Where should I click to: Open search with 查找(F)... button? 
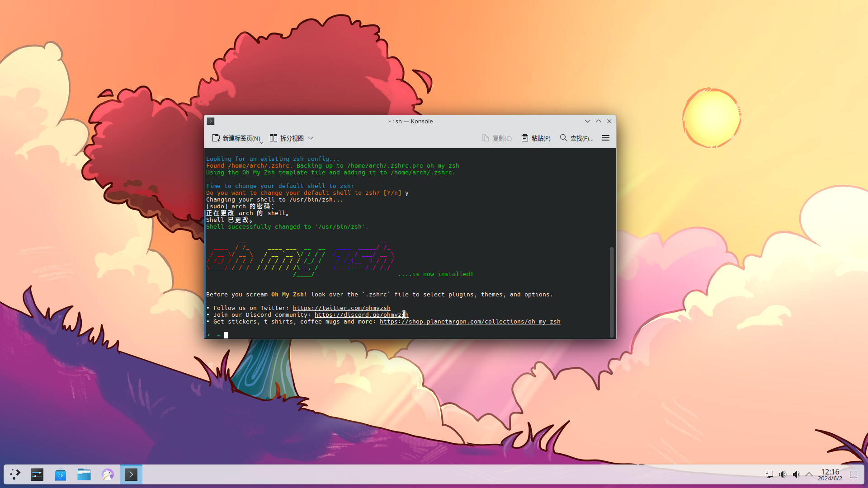pos(576,138)
